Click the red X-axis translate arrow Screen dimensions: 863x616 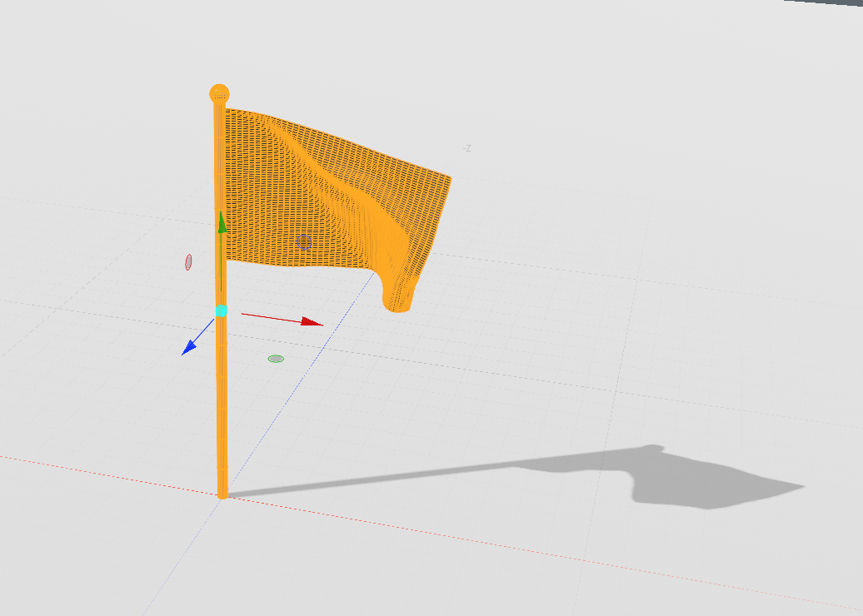coord(312,322)
